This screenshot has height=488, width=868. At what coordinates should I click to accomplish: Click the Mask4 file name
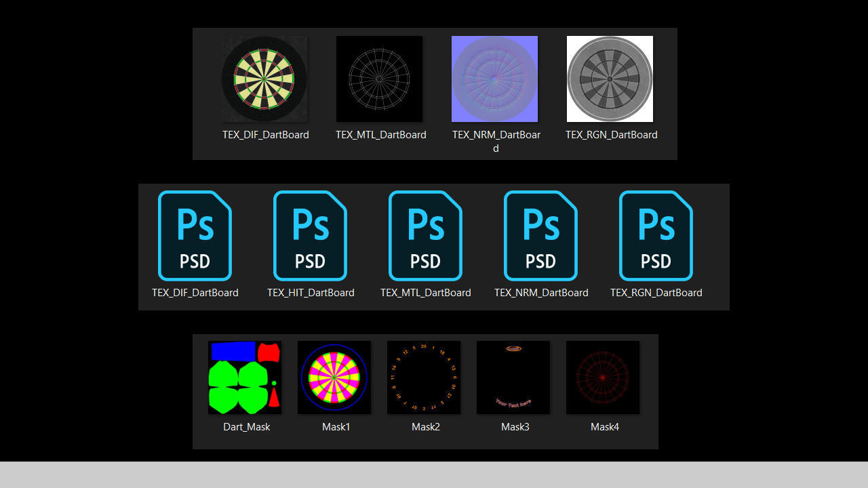[605, 427]
